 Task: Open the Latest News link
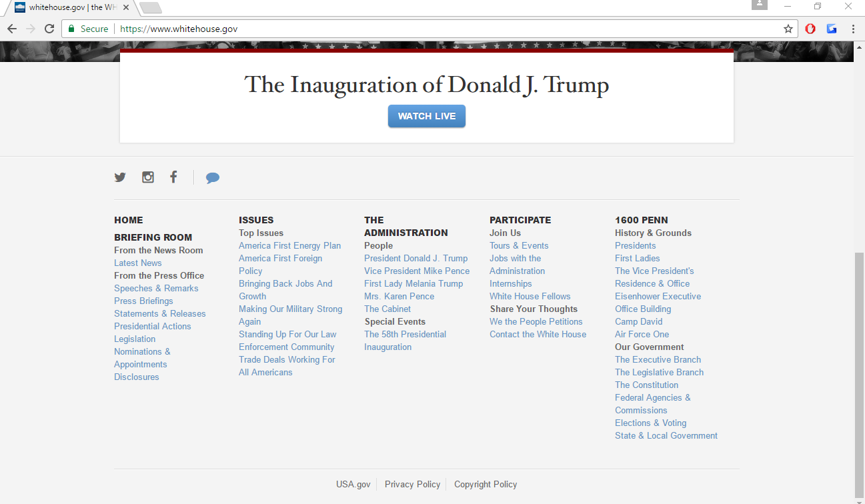138,263
